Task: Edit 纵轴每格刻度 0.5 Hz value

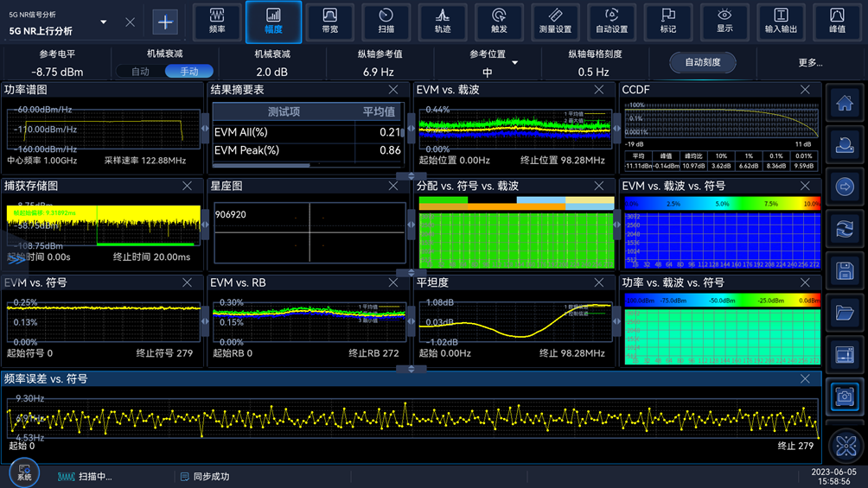Action: [x=593, y=72]
